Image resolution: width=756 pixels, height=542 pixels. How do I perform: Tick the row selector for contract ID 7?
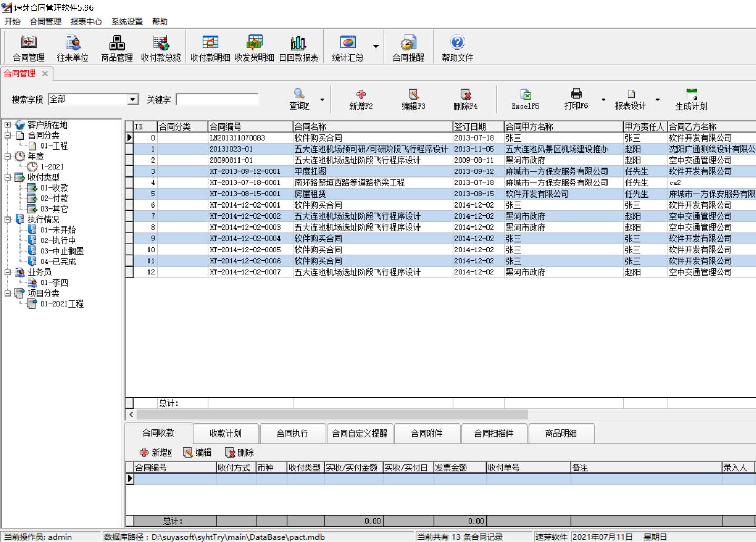pos(130,216)
